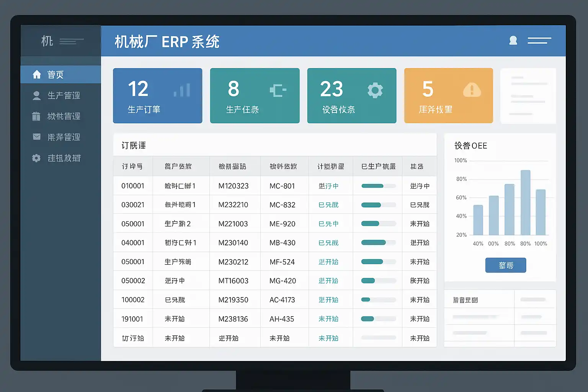Click the component icon on the 8 card

[x=278, y=90]
